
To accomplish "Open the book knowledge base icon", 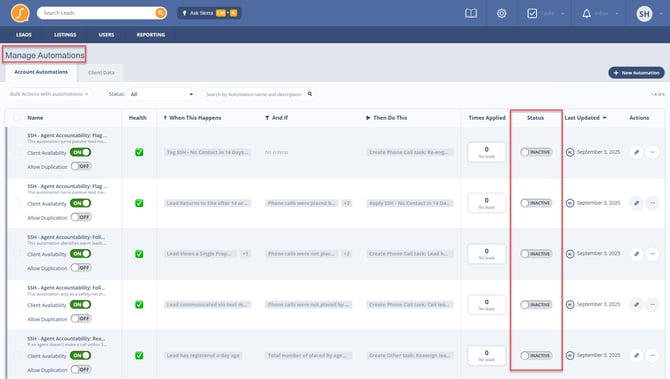I will [x=471, y=13].
